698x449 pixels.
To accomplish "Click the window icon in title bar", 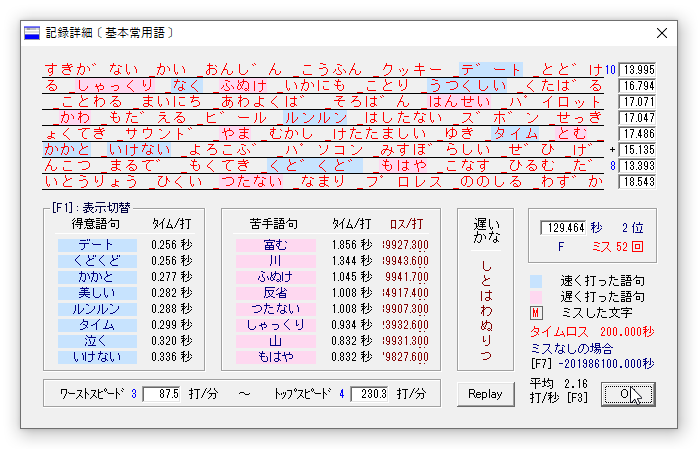I will click(x=32, y=33).
